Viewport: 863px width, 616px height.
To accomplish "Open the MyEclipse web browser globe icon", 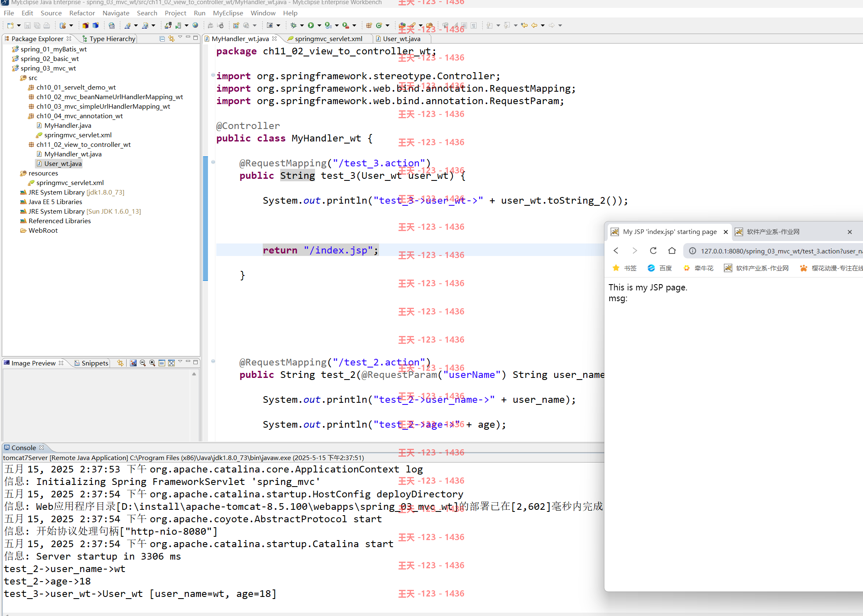I will [x=196, y=26].
